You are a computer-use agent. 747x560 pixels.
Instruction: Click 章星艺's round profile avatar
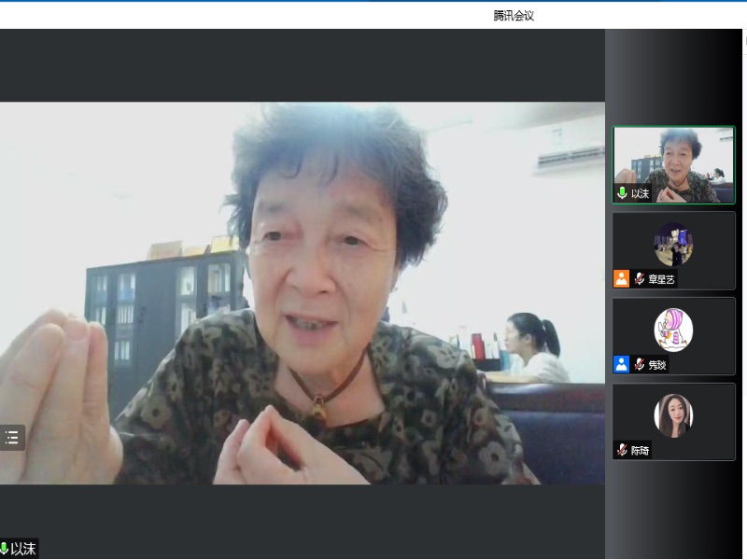pyautogui.click(x=673, y=245)
